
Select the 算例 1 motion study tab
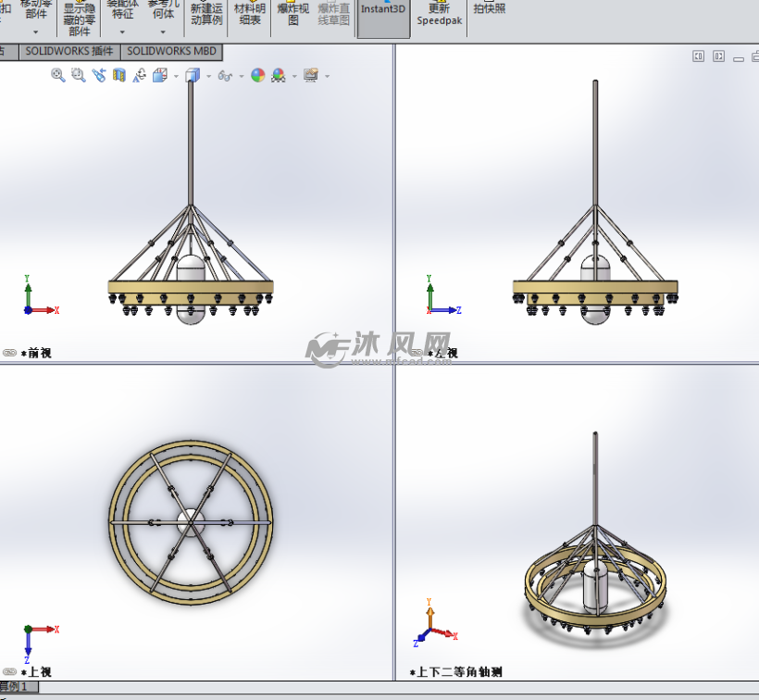19,686
